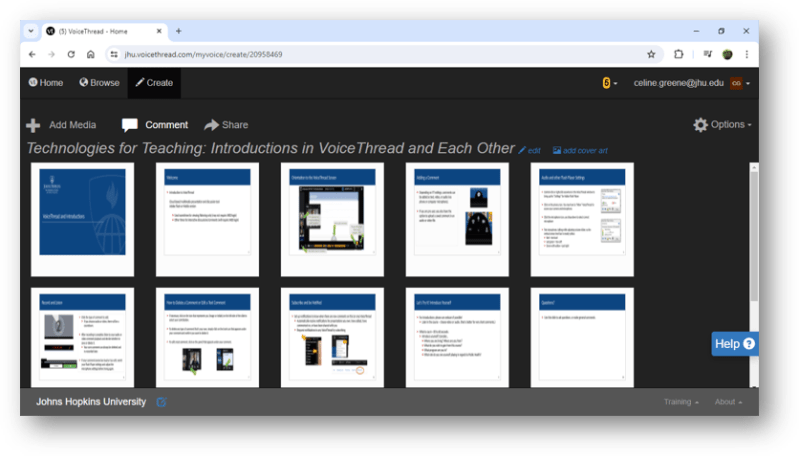Click the site information icon in address bar

(x=114, y=54)
